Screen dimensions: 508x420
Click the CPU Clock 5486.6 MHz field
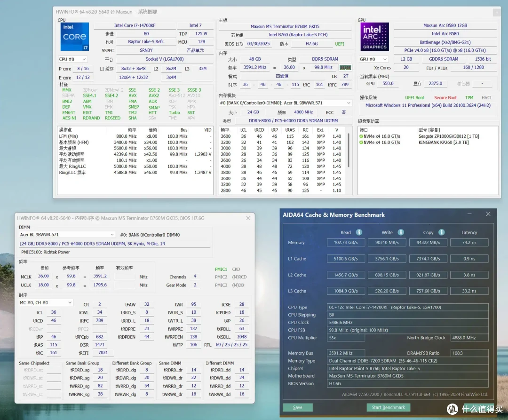pos(407,323)
